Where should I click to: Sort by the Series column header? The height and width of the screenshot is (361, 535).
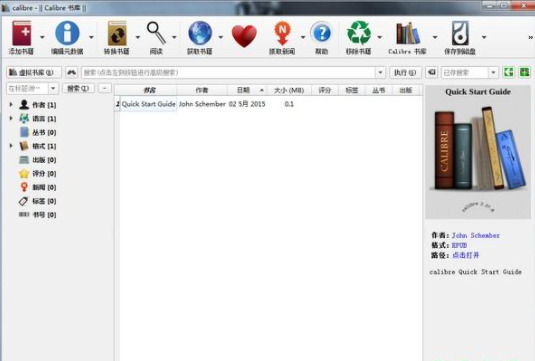pos(379,90)
